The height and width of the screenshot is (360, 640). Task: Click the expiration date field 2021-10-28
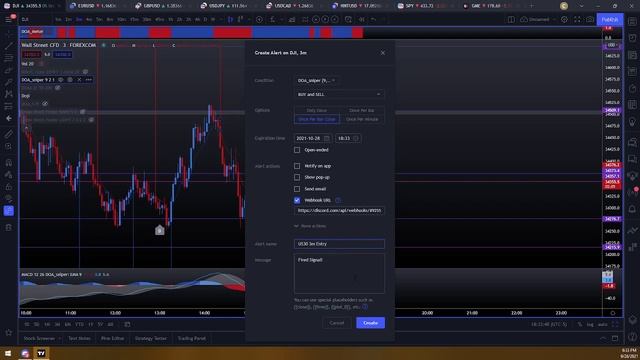(x=313, y=138)
